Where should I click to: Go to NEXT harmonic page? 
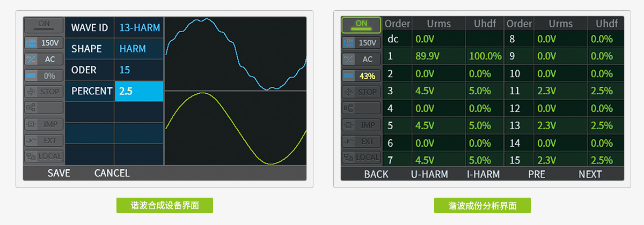pos(590,174)
